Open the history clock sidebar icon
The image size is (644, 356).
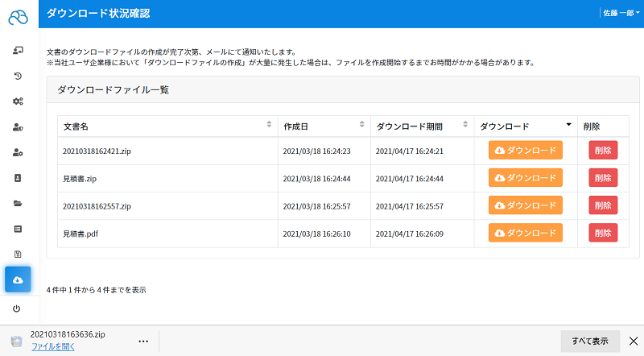18,76
